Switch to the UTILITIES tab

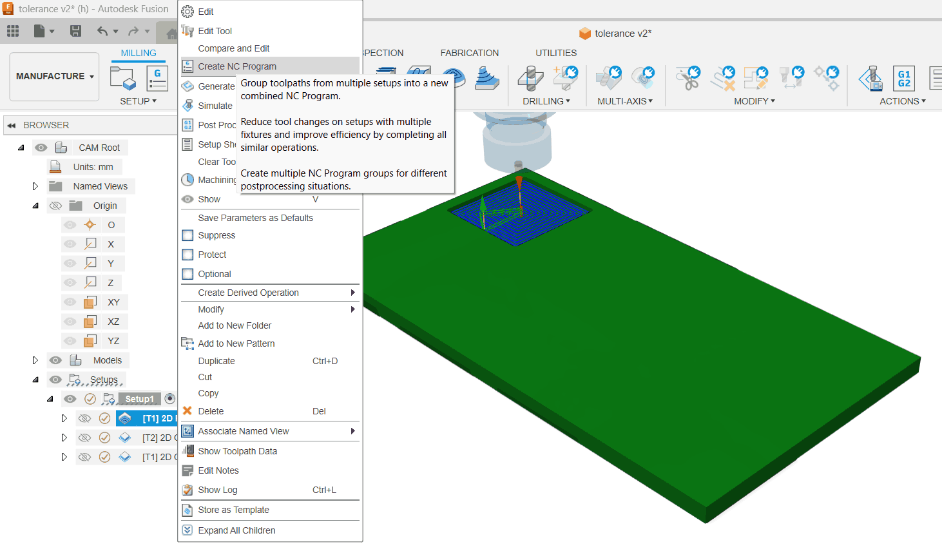pyautogui.click(x=556, y=53)
